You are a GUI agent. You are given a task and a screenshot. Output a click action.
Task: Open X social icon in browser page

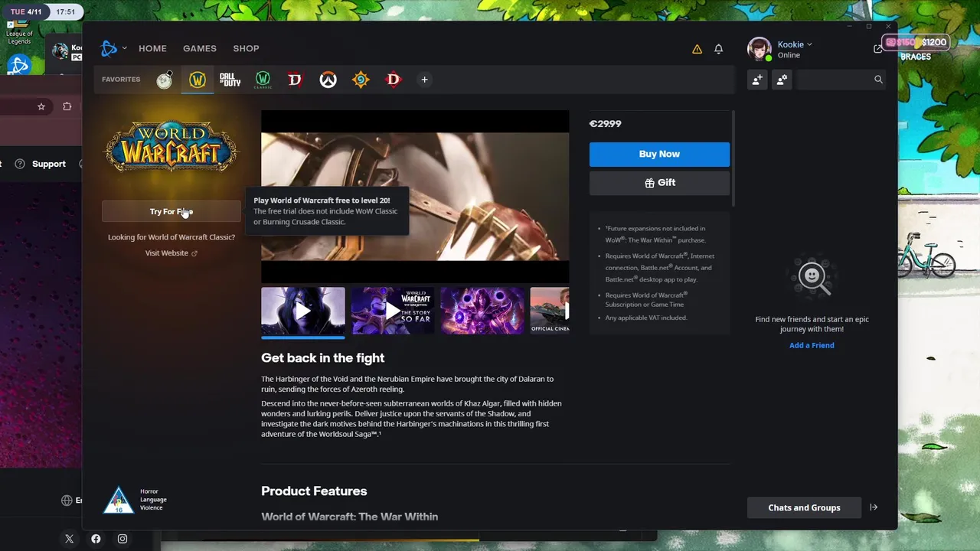(x=69, y=539)
